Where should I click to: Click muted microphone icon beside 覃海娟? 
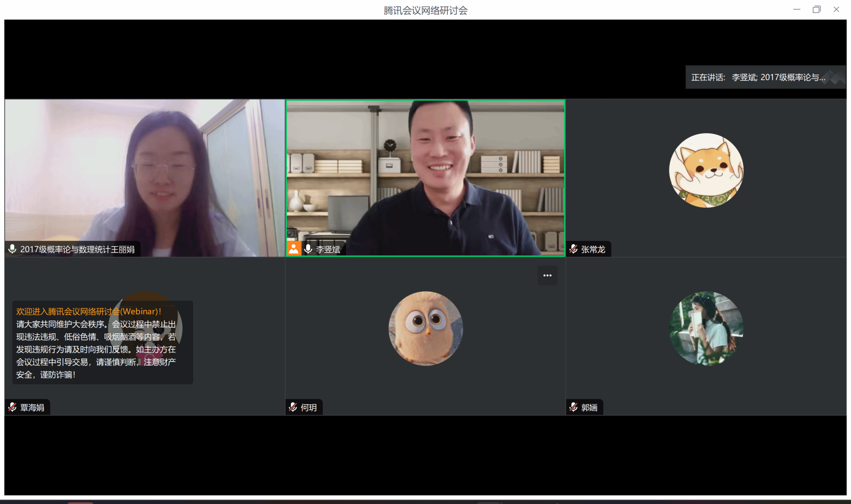(12, 407)
